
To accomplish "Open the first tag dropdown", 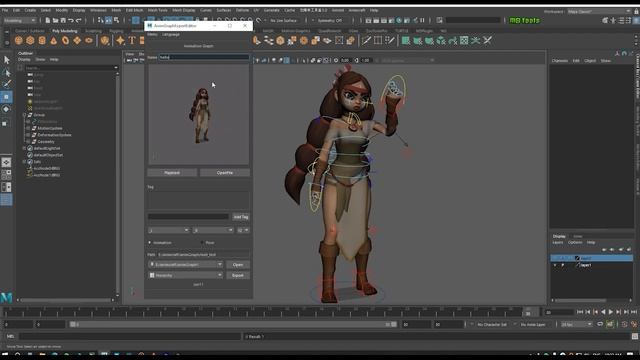I will pyautogui.click(x=169, y=230).
